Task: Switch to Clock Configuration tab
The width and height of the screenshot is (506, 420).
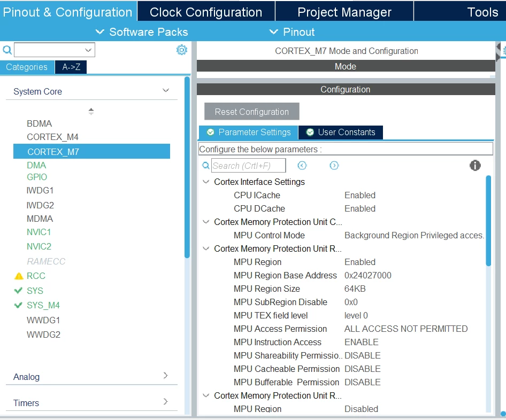Action: click(x=206, y=12)
